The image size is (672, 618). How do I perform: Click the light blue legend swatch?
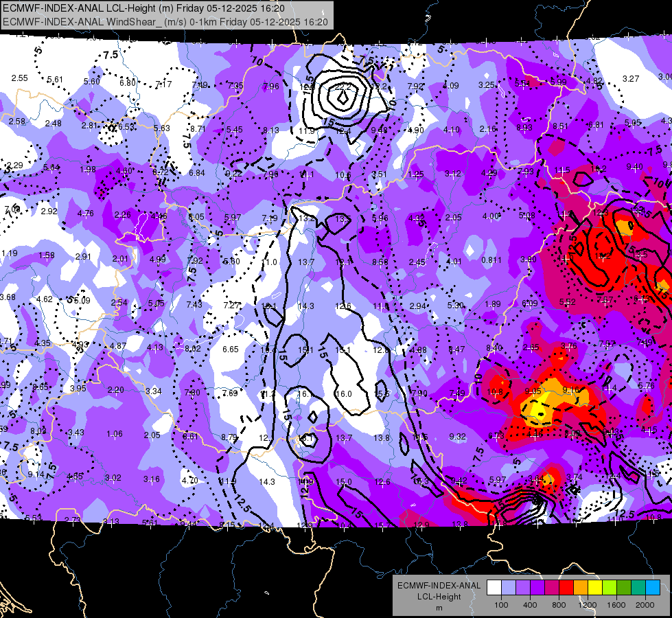pyautogui.click(x=509, y=588)
